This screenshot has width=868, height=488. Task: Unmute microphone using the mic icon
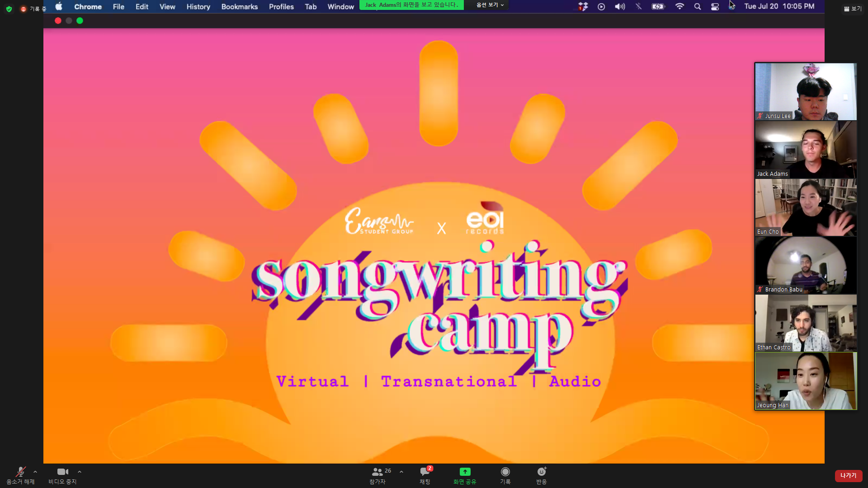pos(20,472)
